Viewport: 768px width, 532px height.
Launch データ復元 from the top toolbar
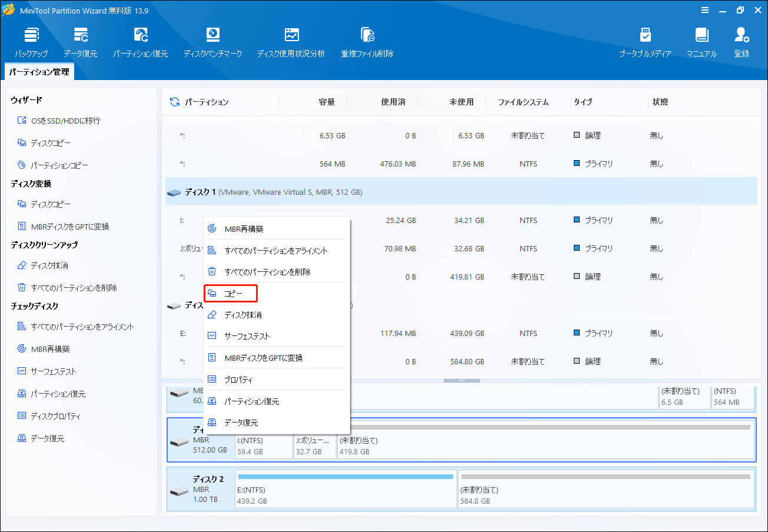[x=81, y=42]
